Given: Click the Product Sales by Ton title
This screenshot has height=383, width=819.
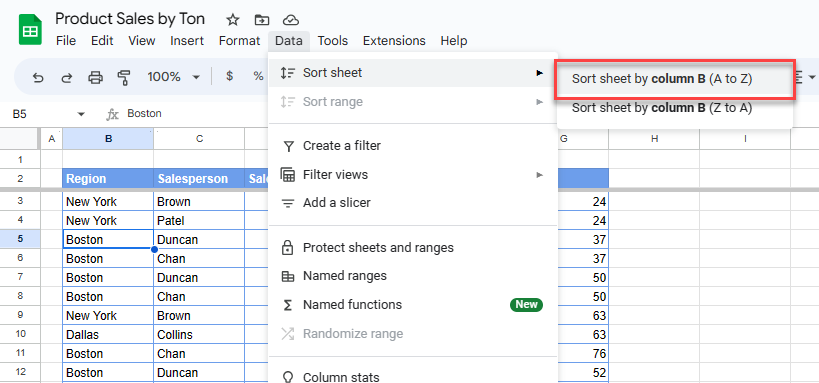Looking at the screenshot, I should 130,19.
